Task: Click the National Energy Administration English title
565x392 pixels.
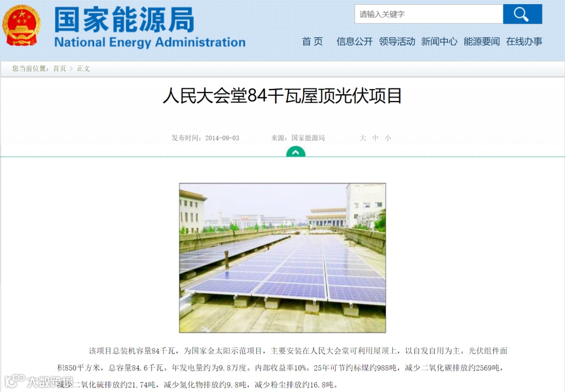Action: 150,42
